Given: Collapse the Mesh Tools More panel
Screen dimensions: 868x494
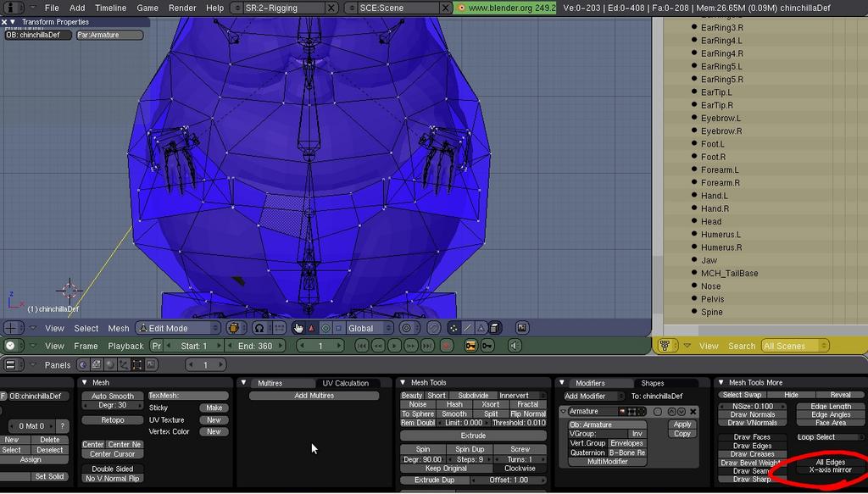Looking at the screenshot, I should tap(721, 382).
